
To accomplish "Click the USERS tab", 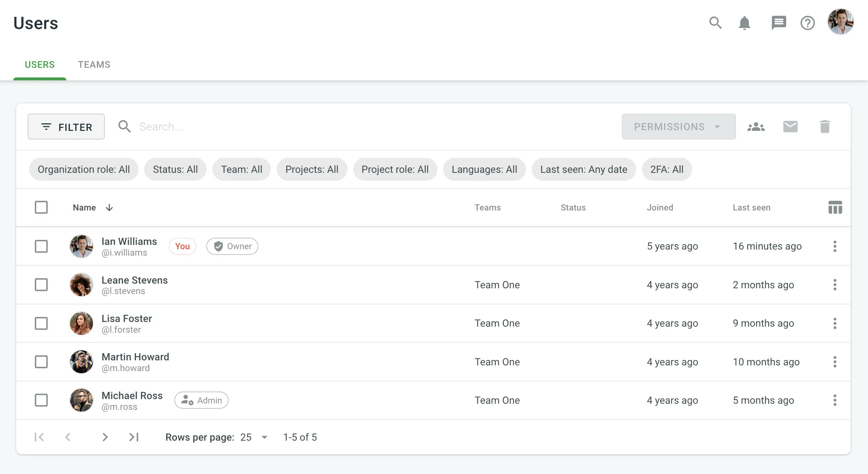I will click(40, 65).
